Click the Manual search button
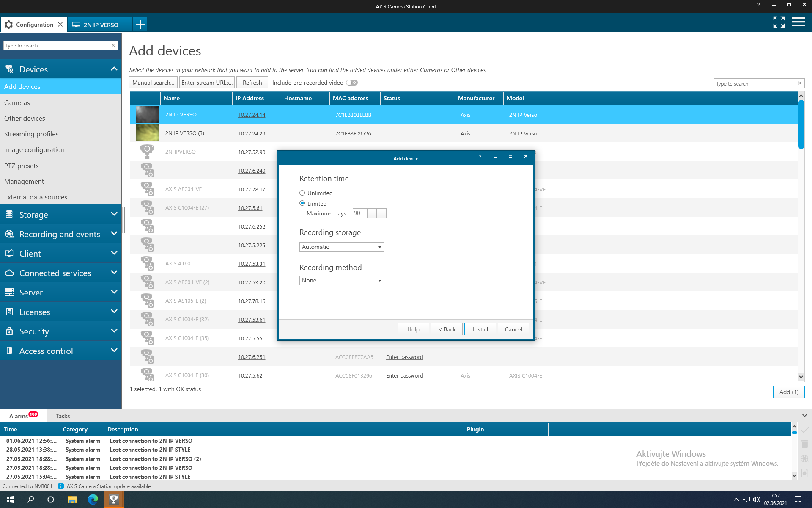 coord(153,83)
